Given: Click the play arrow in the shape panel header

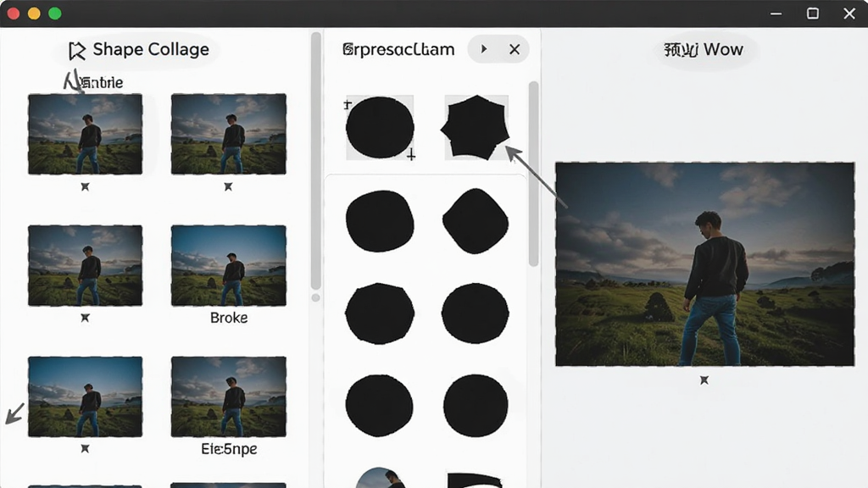Looking at the screenshot, I should [x=484, y=49].
